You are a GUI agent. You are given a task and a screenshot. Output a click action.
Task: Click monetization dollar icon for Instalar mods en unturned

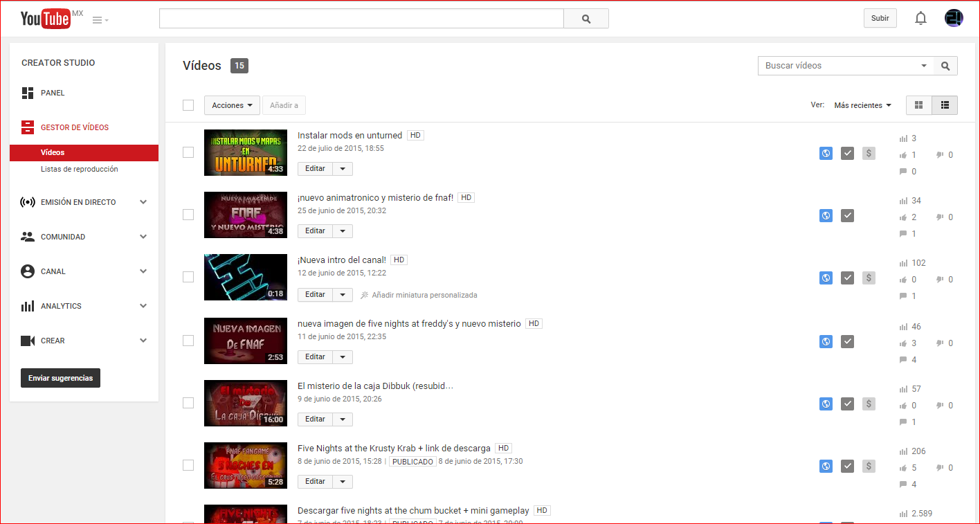point(869,154)
